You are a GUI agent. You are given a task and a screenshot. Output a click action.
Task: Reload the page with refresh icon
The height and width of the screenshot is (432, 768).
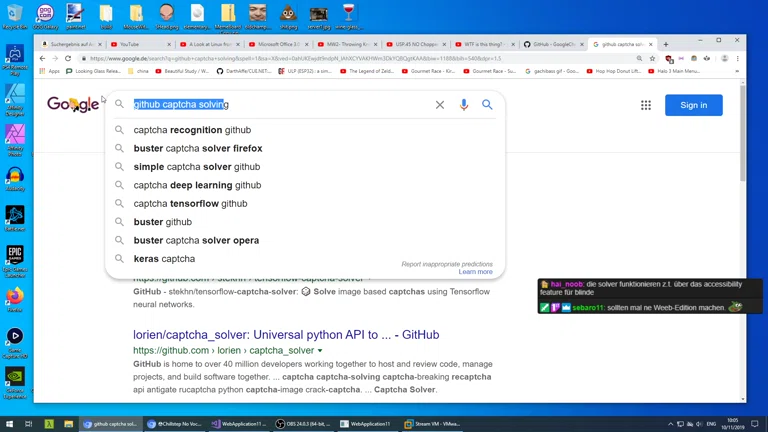(x=68, y=58)
